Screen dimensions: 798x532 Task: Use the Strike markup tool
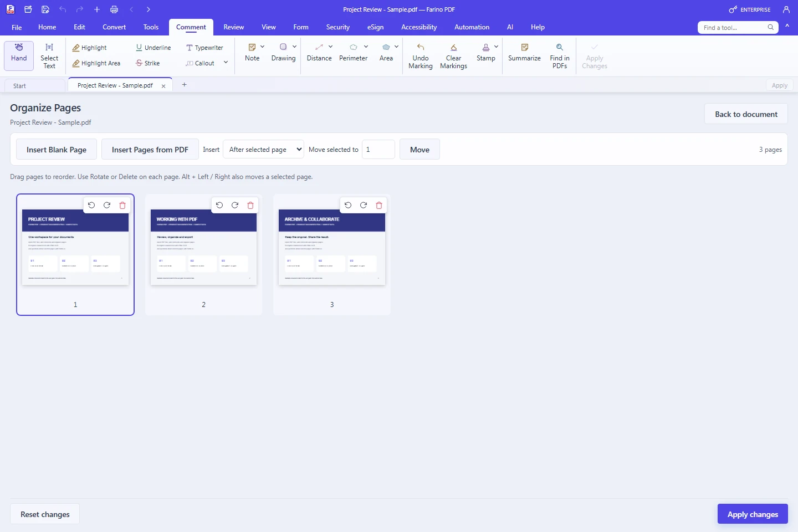[x=147, y=63]
